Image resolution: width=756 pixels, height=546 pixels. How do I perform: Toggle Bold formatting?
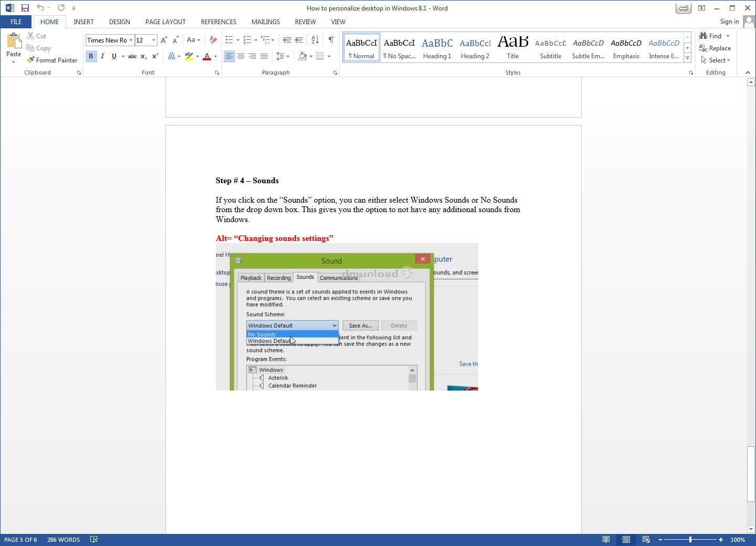tap(91, 56)
